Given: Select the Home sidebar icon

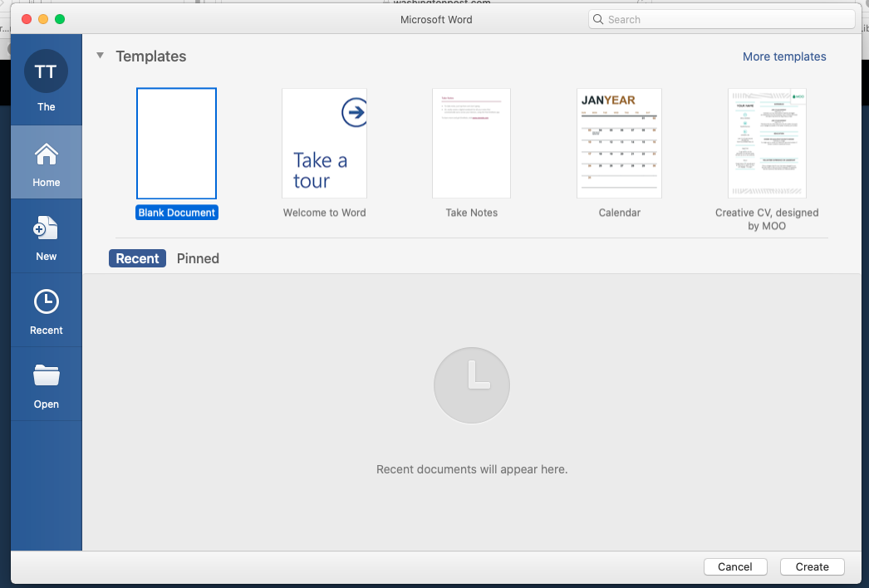Looking at the screenshot, I should [x=46, y=154].
